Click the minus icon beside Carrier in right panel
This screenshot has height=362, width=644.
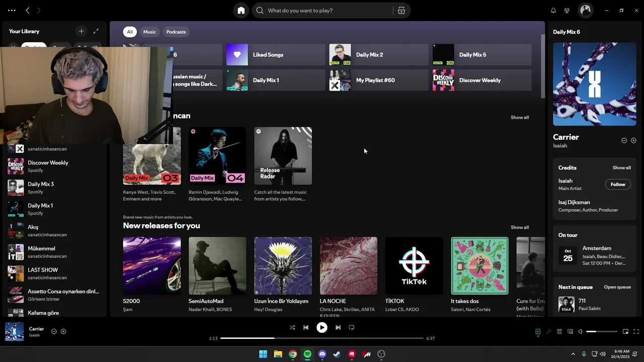[624, 141]
